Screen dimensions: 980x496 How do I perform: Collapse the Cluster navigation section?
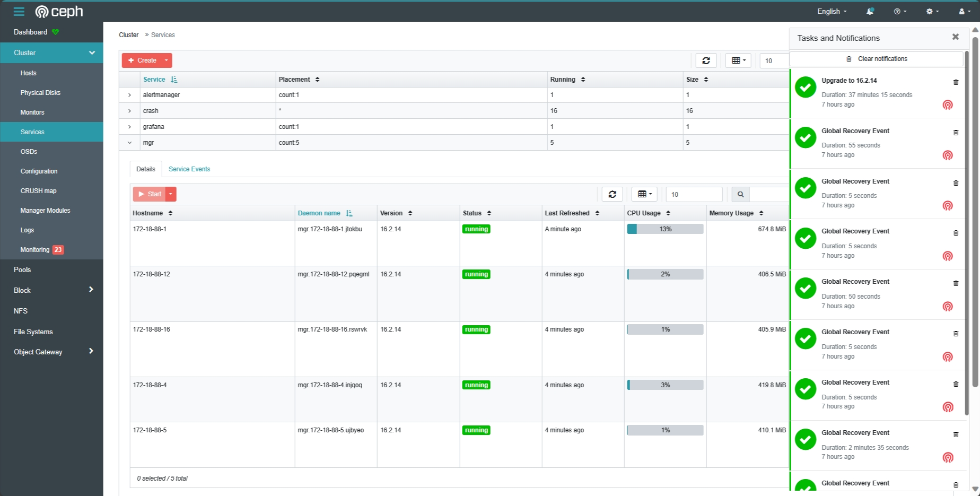click(51, 53)
